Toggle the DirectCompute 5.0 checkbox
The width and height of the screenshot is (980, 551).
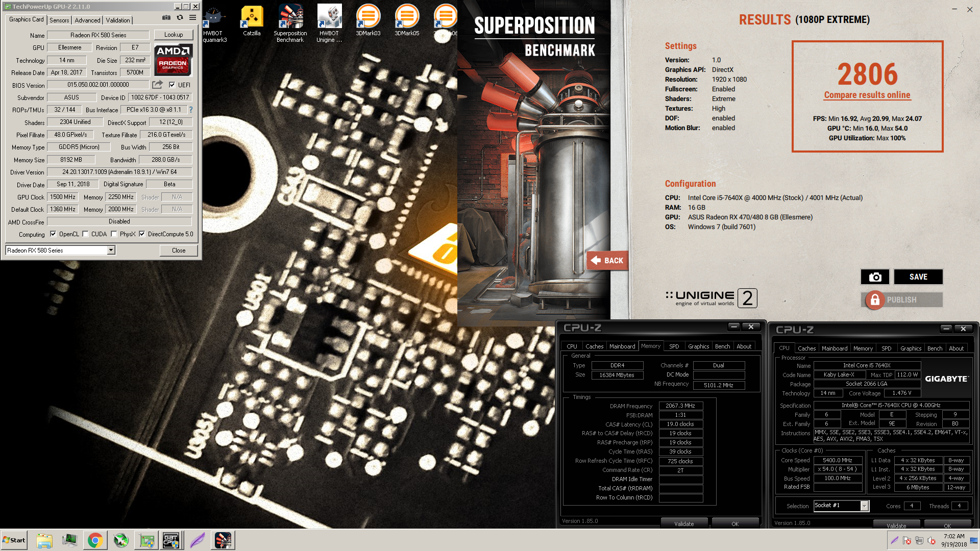tap(142, 234)
